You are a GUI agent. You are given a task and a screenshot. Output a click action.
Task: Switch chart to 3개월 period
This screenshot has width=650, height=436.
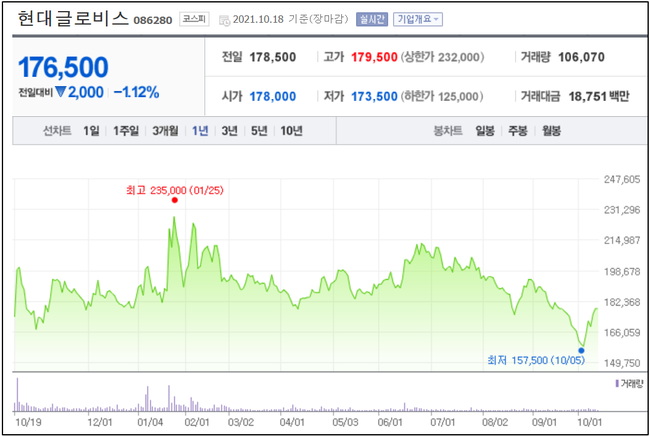pos(165,131)
